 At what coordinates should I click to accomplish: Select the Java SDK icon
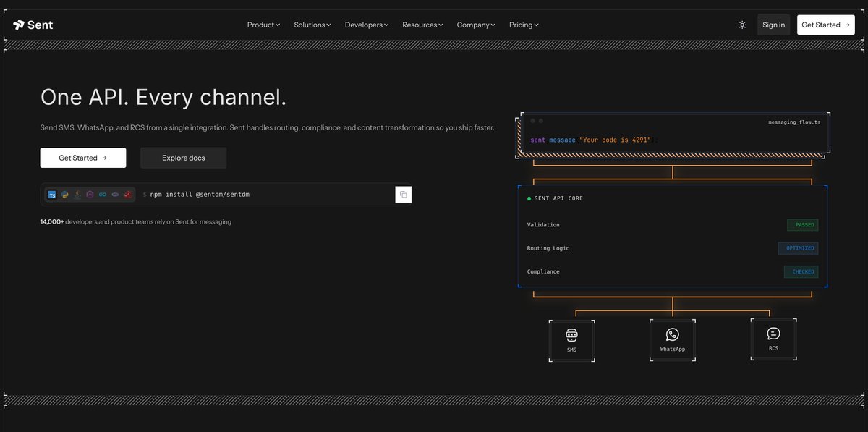[x=77, y=195]
